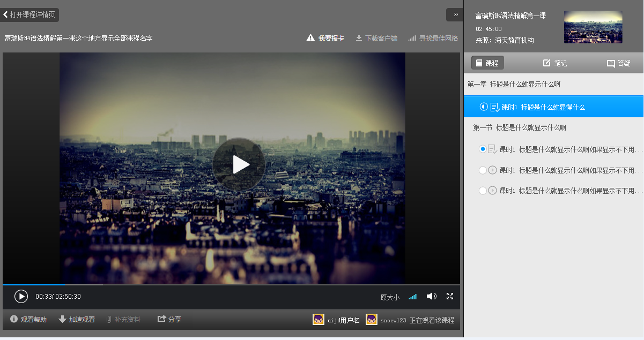The width and height of the screenshot is (644, 340).
Task: Click the 我要报卡 warning icon
Action: (310, 38)
